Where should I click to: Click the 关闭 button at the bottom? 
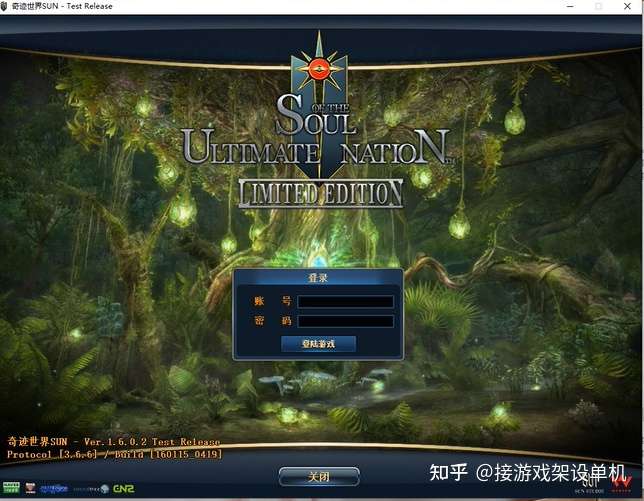(319, 477)
